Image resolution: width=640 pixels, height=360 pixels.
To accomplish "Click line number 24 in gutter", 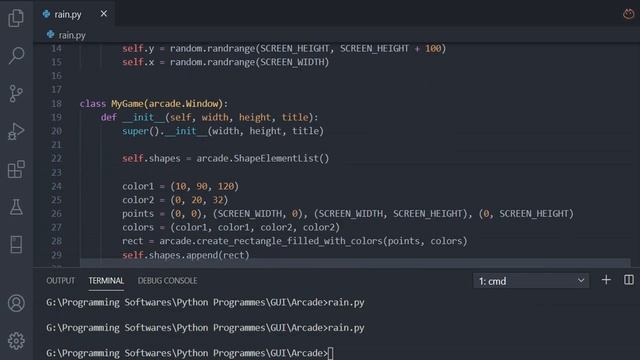I will point(56,186).
